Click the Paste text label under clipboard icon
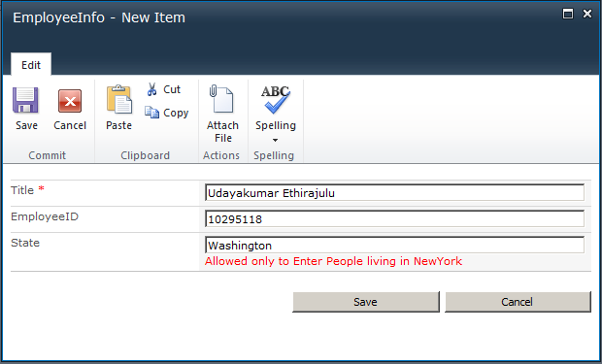602x364 pixels. [119, 125]
